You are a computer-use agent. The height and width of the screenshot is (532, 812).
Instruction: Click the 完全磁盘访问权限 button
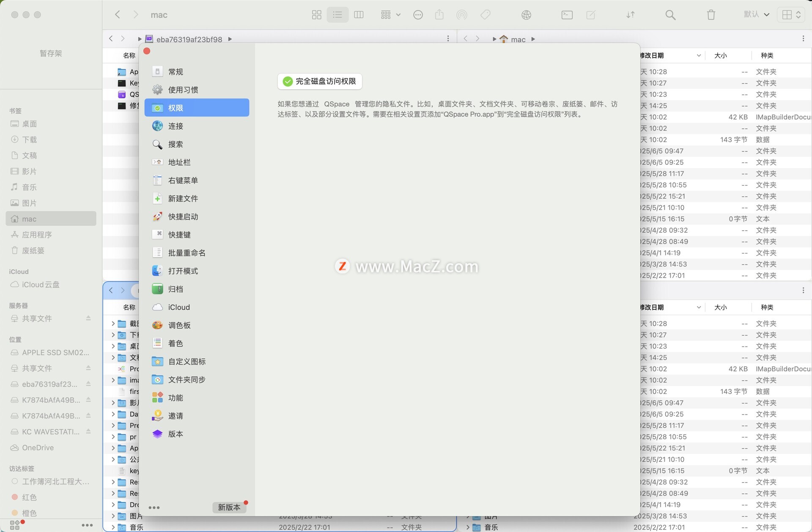[320, 81]
